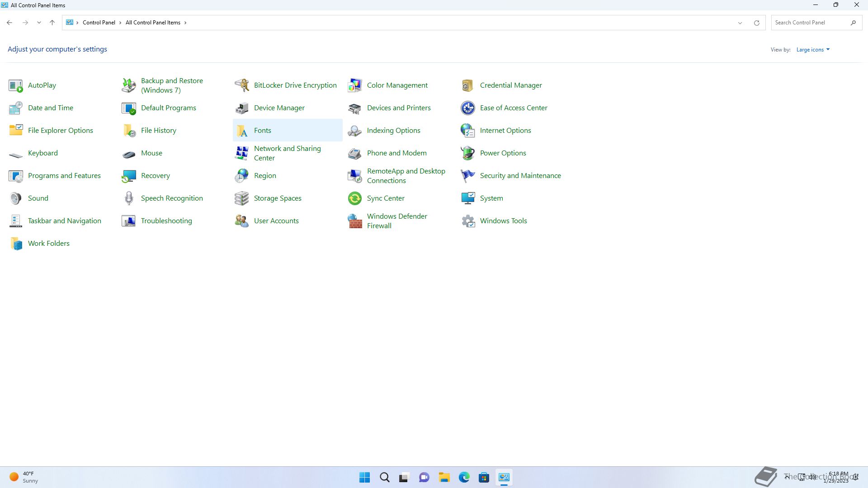This screenshot has height=488, width=868.
Task: Open the Ease of Access Center icon
Action: pos(468,108)
